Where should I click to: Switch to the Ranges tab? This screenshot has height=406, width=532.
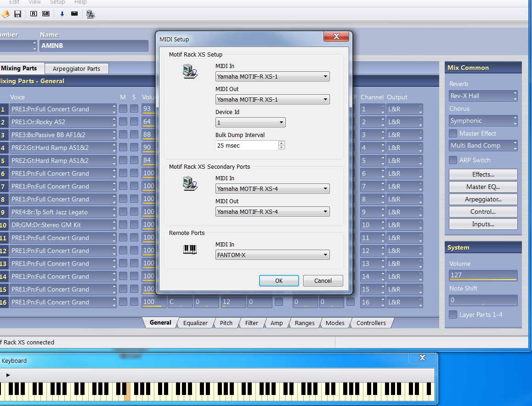[305, 323]
